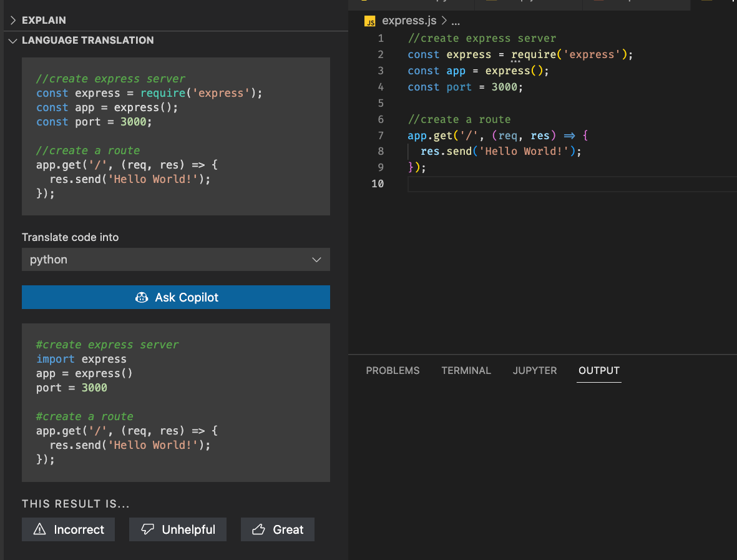Select the OUTPUT panel tab
Image resolution: width=737 pixels, height=560 pixels.
(599, 370)
